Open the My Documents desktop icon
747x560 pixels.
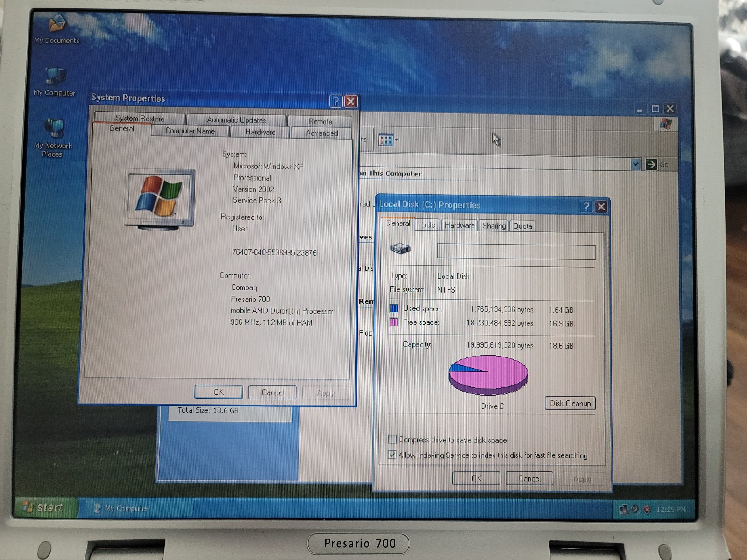coord(57,29)
